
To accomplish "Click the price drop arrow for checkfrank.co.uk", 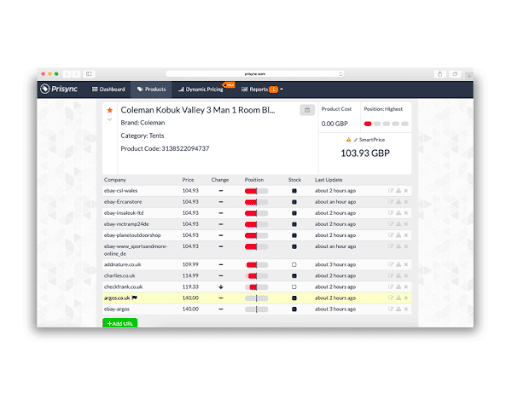I will (x=221, y=287).
